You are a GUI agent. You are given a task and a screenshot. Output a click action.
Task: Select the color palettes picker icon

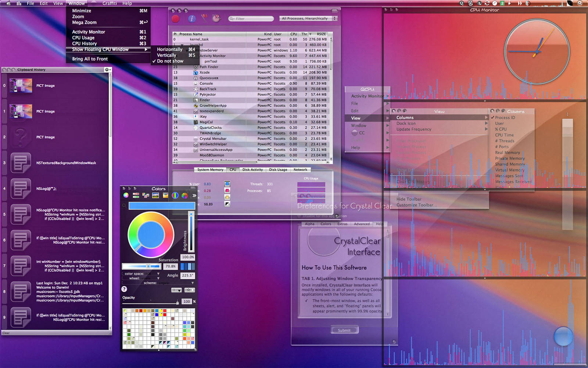pos(146,195)
